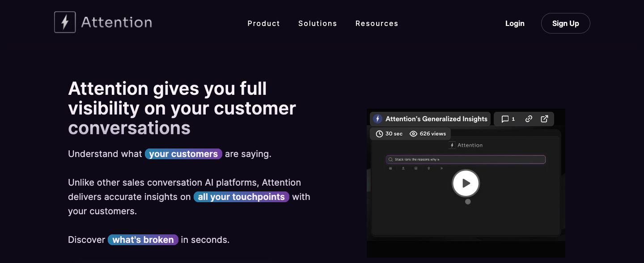Play the Generalized Insights video
The height and width of the screenshot is (263, 644).
click(466, 183)
